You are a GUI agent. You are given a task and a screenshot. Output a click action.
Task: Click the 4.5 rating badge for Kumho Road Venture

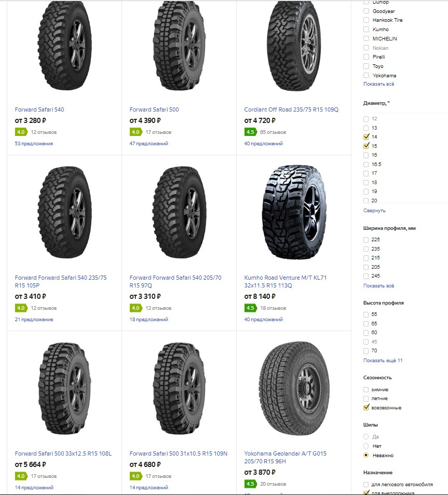250,308
